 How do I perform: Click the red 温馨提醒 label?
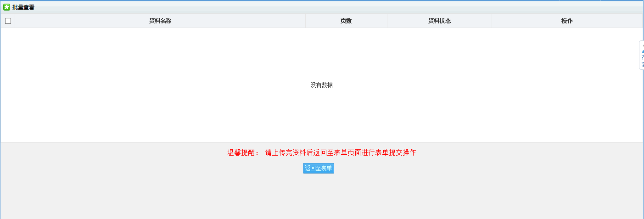coord(243,153)
